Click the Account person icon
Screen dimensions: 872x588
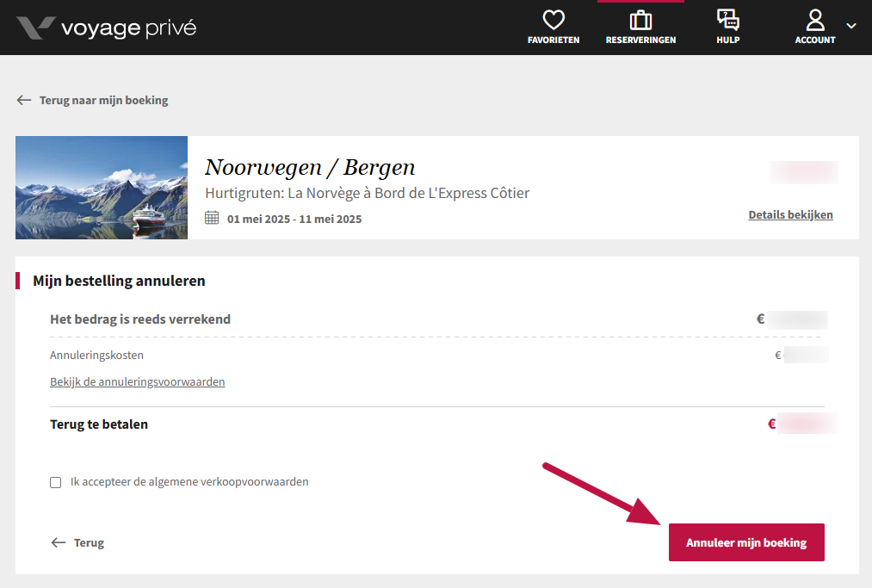pos(814,20)
